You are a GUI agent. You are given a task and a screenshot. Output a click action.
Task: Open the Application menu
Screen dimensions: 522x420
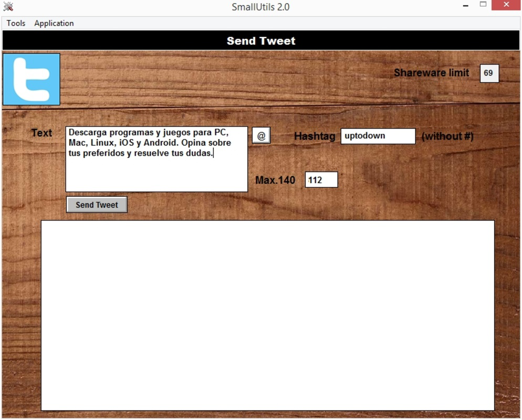click(54, 23)
